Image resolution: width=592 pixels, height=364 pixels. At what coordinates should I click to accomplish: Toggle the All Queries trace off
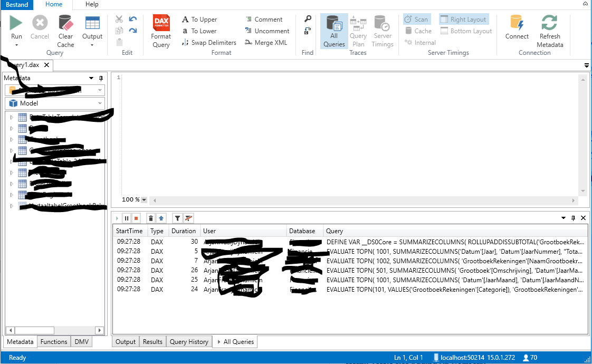point(334,31)
